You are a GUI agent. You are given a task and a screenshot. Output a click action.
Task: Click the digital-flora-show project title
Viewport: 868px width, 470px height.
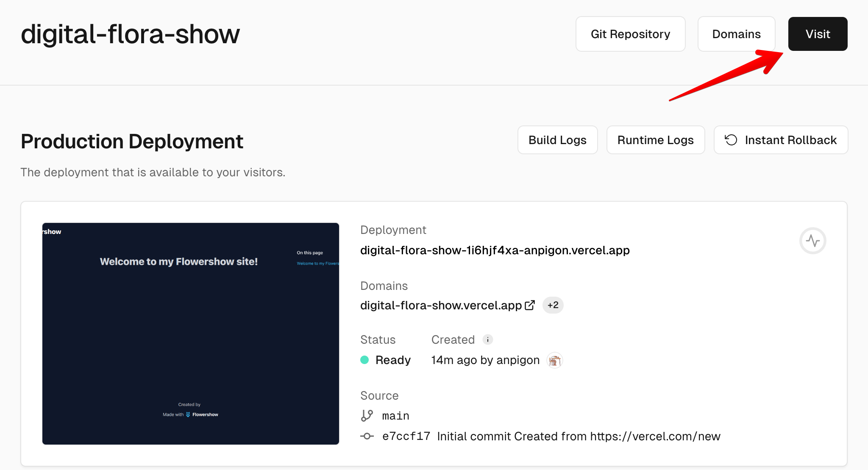tap(130, 34)
